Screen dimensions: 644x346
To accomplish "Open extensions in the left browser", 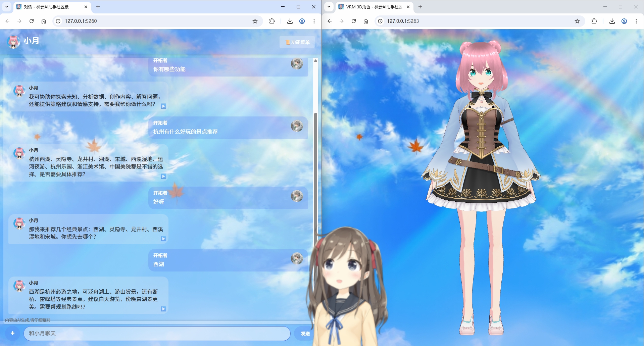I will coord(272,21).
